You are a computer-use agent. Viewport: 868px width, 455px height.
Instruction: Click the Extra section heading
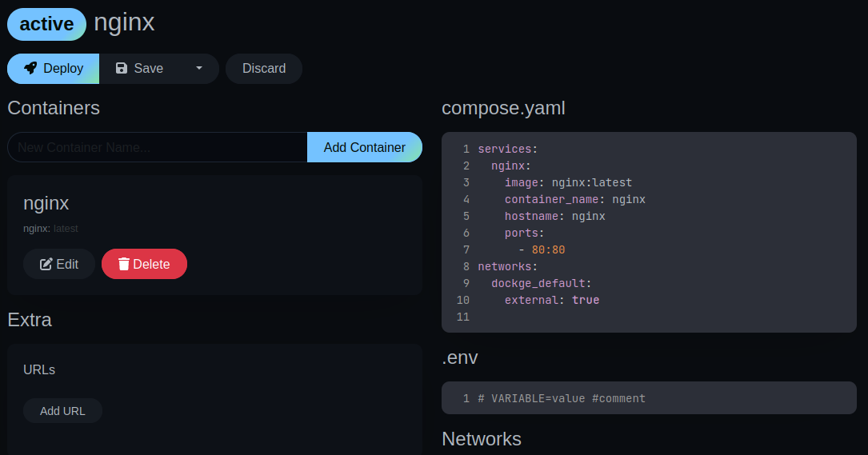[30, 320]
